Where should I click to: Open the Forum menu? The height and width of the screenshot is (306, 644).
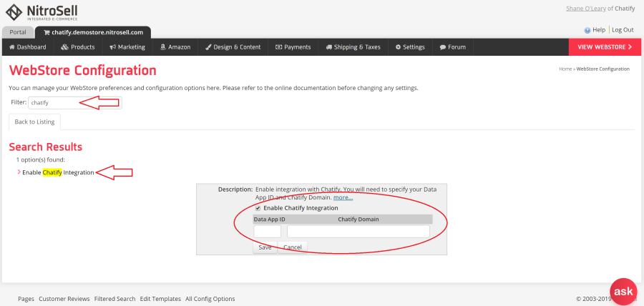(x=453, y=47)
